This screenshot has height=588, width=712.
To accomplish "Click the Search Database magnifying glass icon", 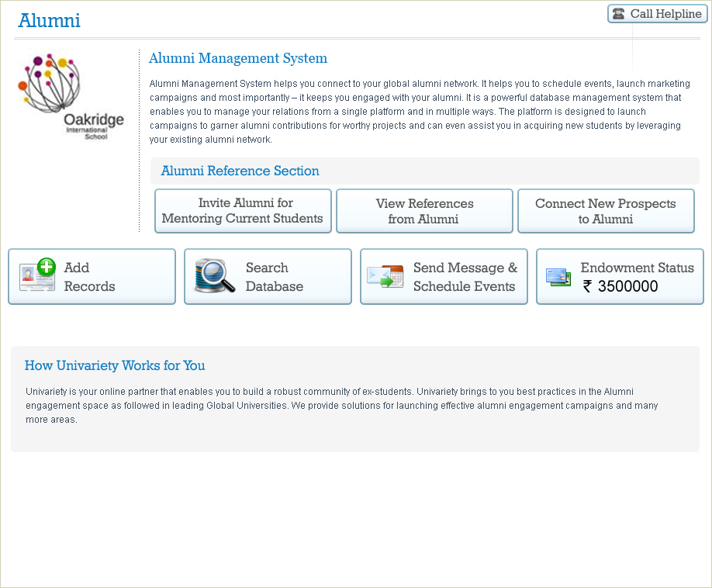I will tap(214, 276).
